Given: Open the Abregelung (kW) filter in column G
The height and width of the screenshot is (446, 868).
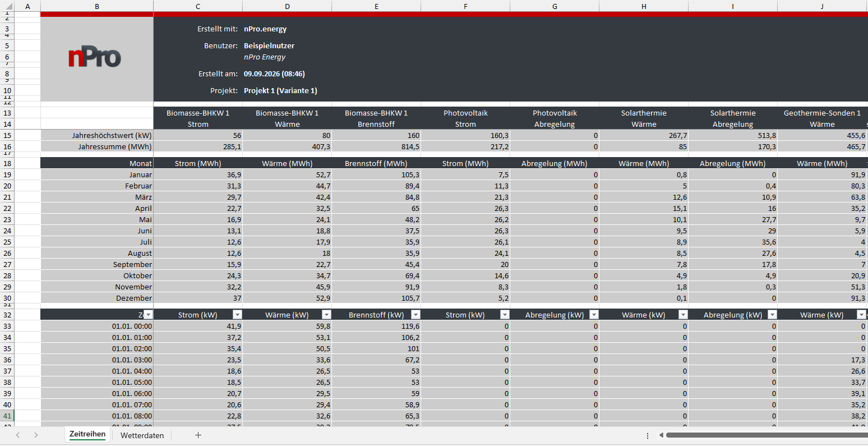Looking at the screenshot, I should 594,315.
